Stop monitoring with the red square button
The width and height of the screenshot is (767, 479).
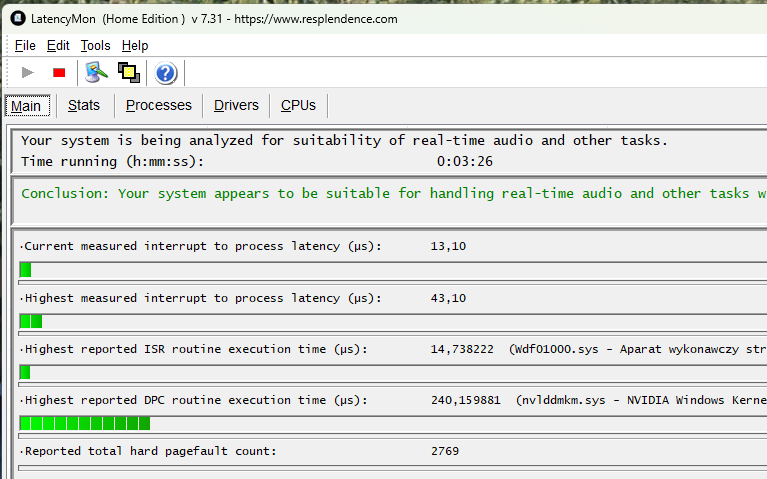click(59, 72)
